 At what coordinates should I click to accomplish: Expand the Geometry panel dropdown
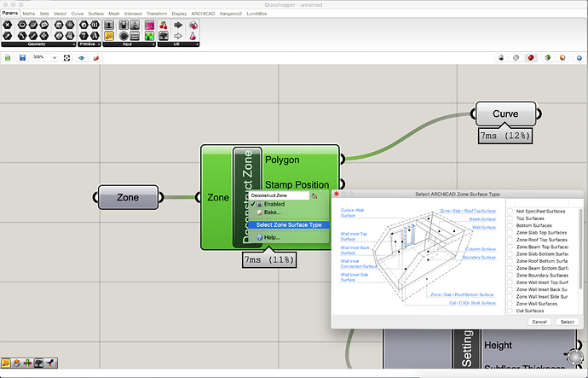(74, 44)
